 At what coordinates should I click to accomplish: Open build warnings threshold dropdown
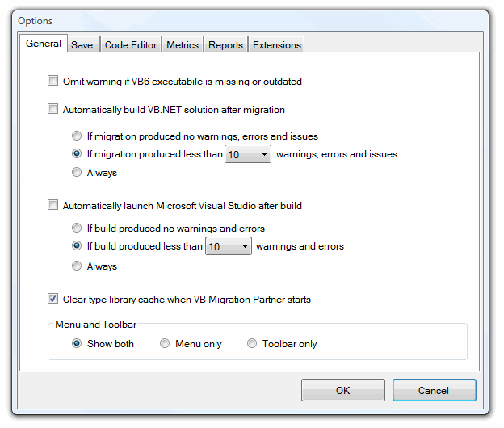click(x=229, y=246)
